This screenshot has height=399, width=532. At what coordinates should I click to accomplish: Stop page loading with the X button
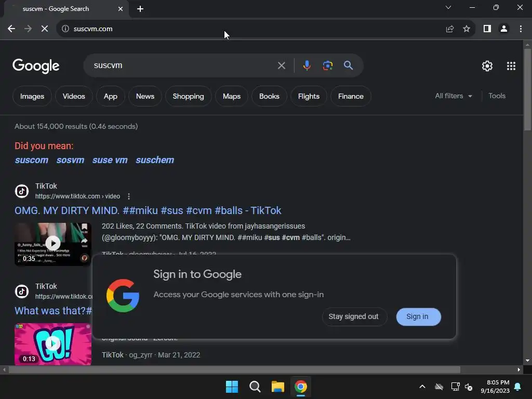pyautogui.click(x=45, y=29)
